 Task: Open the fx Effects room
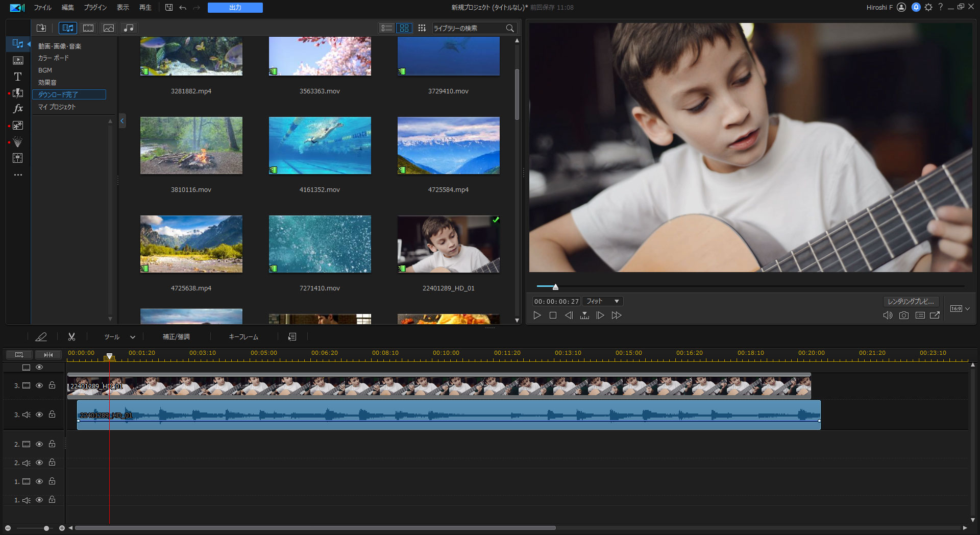click(x=18, y=109)
